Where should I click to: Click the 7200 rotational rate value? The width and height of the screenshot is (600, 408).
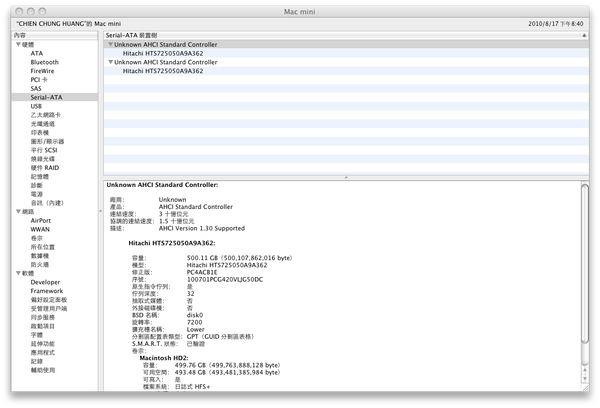click(194, 322)
